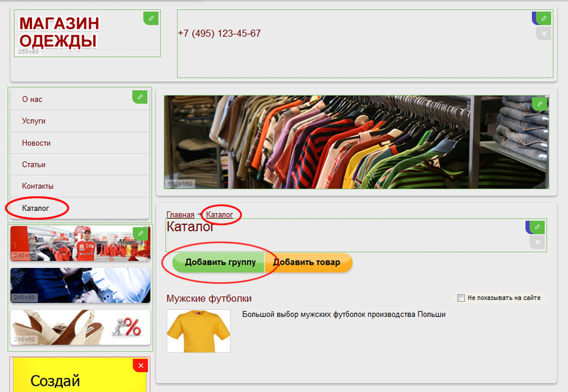Image resolution: width=568 pixels, height=392 pixels.
Task: Close the yellow Создай banner with red X
Action: click(x=141, y=365)
